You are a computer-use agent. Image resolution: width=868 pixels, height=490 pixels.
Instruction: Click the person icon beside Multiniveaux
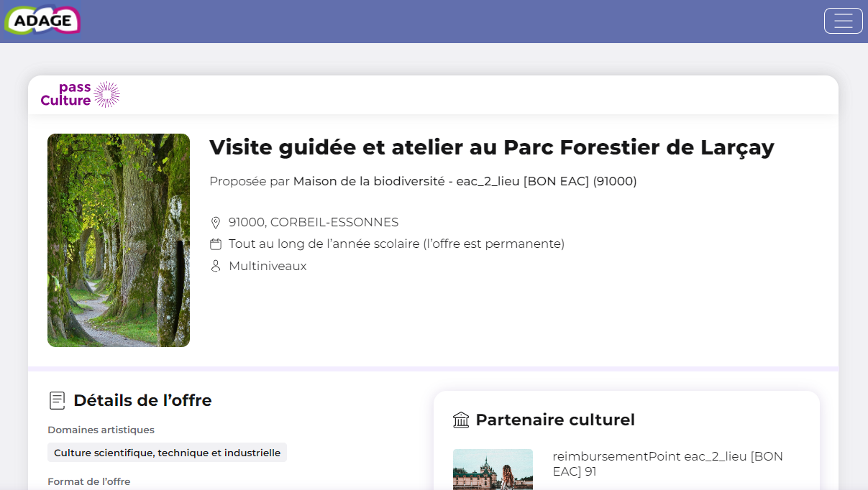coord(215,266)
